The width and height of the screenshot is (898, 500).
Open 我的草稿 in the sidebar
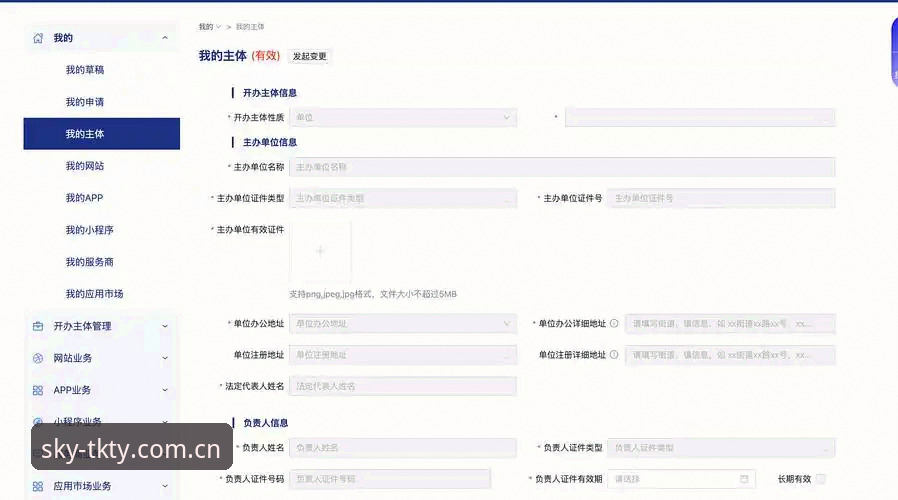85,70
